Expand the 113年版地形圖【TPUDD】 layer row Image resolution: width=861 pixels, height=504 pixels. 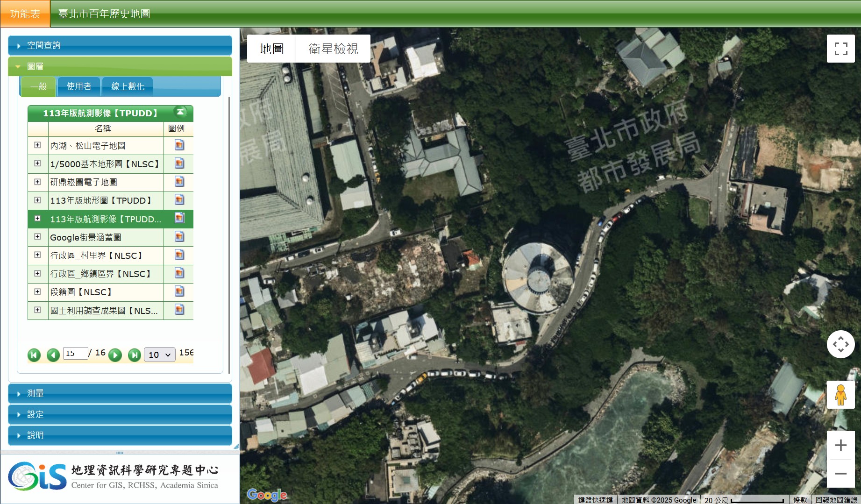pos(37,200)
